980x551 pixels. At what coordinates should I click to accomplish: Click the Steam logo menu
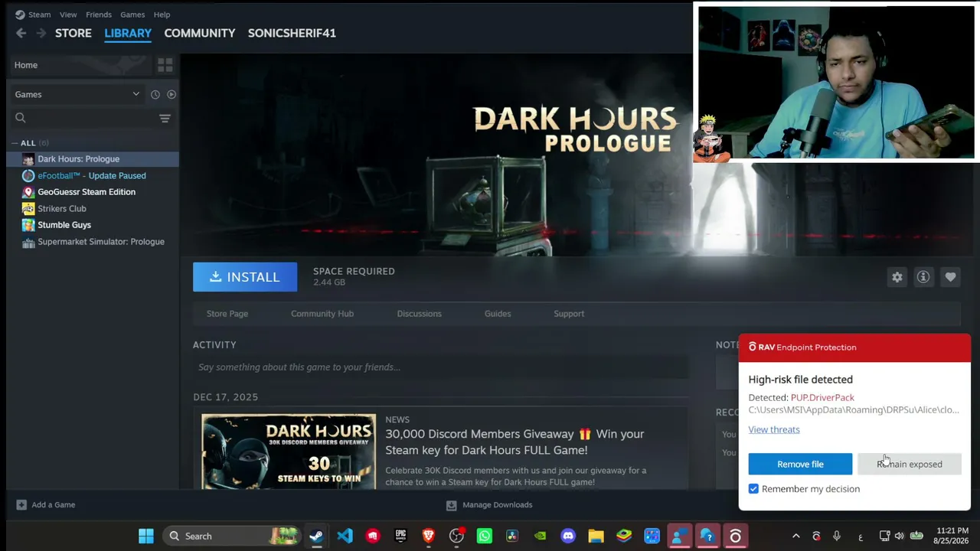(x=20, y=15)
